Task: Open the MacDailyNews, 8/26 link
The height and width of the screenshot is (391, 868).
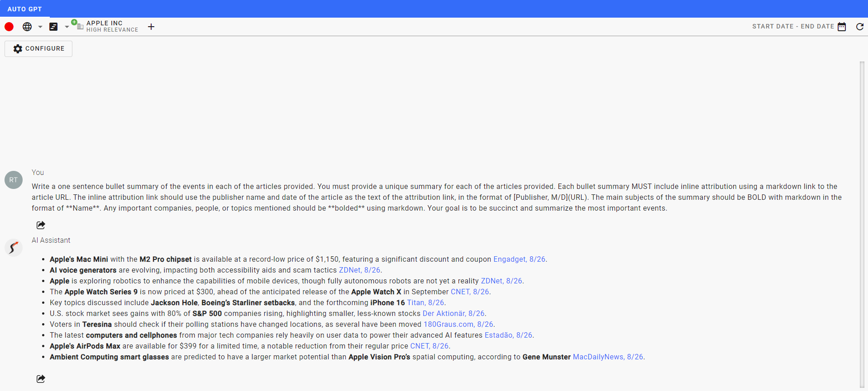Action: 608,357
